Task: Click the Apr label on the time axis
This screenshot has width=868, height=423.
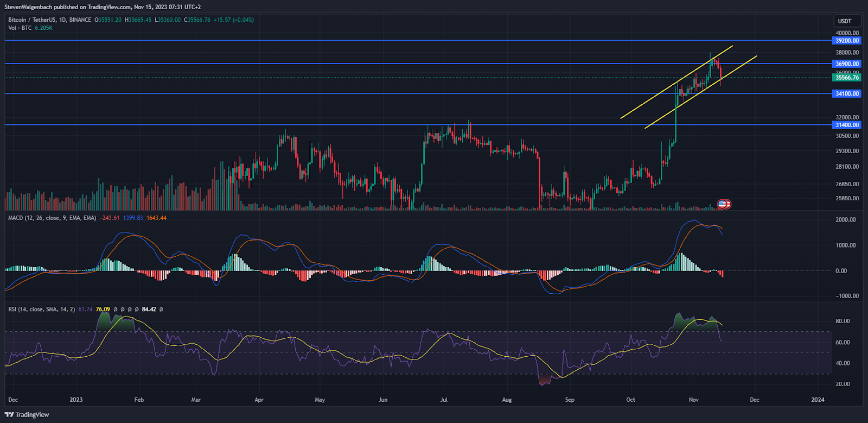Action: coord(259,400)
